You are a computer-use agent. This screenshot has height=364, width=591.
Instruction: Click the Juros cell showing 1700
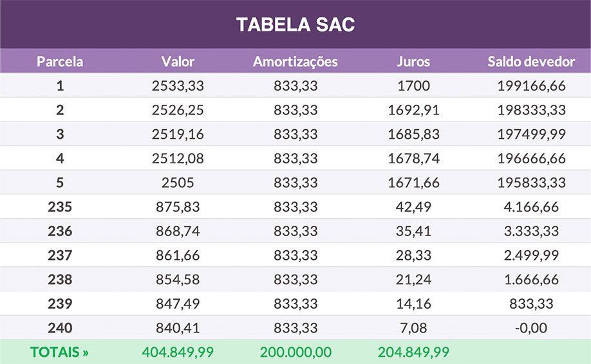click(x=413, y=86)
